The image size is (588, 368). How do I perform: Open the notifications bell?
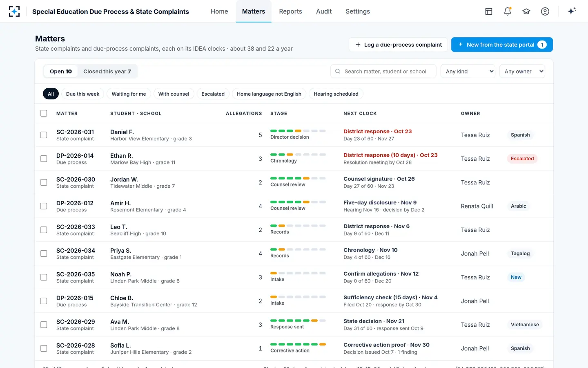pos(508,11)
